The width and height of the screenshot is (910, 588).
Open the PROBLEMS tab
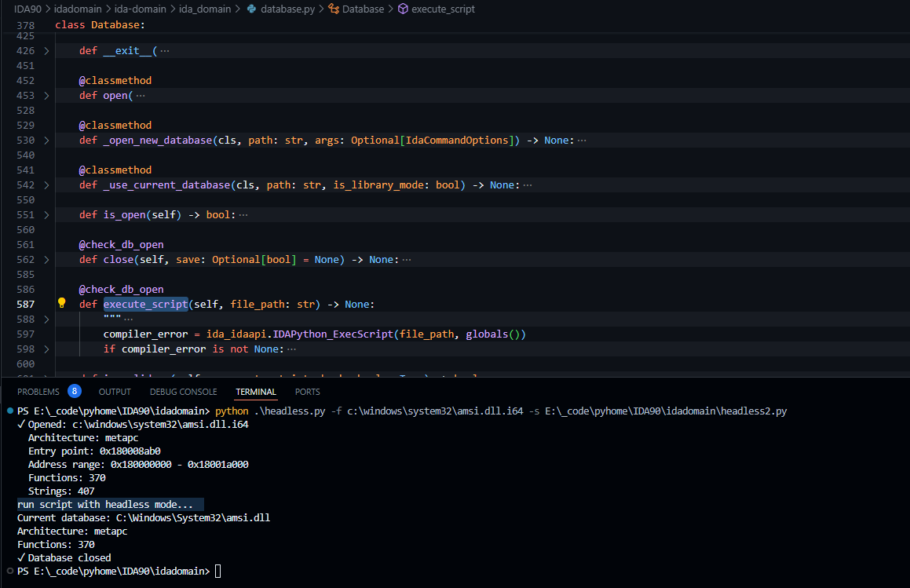[x=38, y=392]
